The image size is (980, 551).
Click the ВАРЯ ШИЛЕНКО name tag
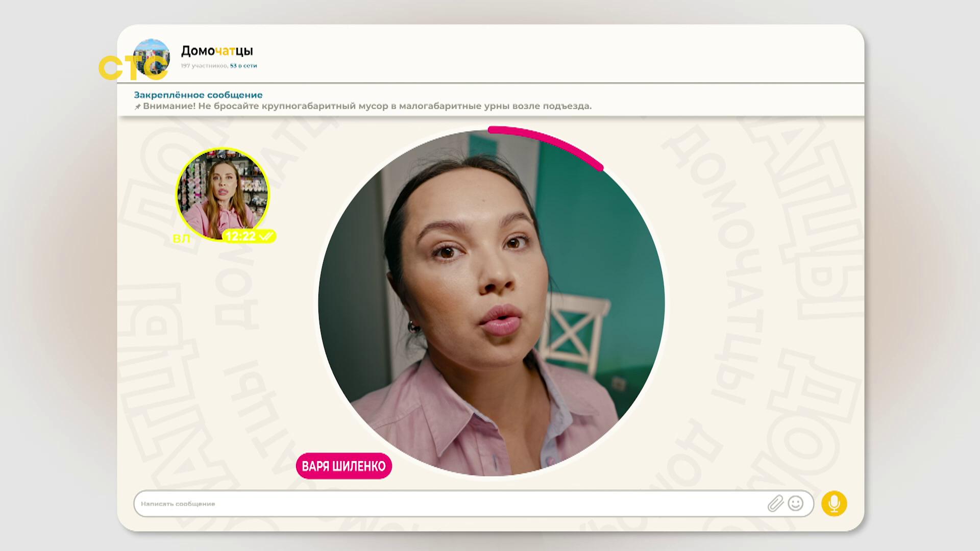click(x=344, y=466)
